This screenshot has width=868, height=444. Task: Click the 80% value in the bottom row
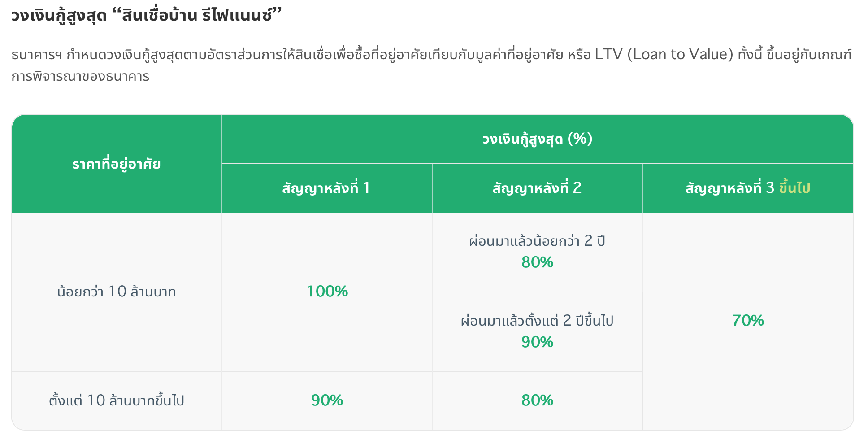(537, 400)
